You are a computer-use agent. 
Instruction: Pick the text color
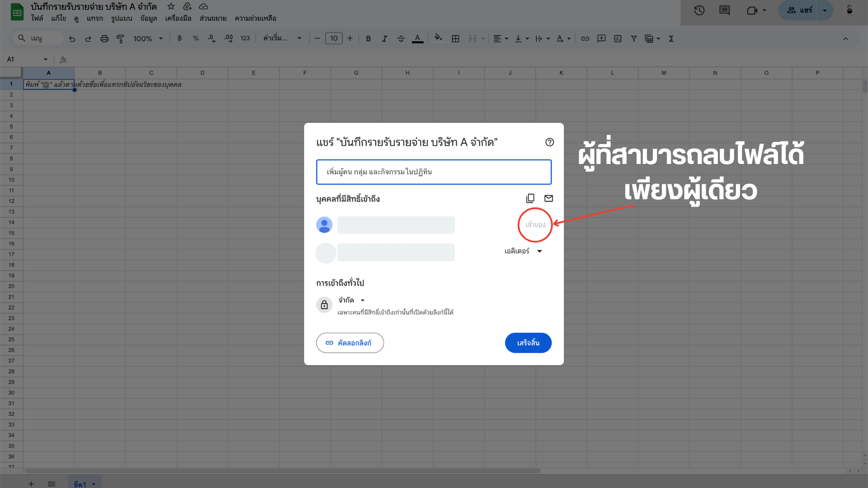coord(418,39)
